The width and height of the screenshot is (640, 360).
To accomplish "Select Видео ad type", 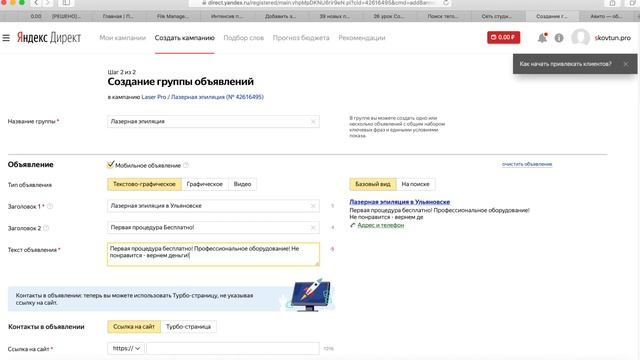I will pos(242,184).
